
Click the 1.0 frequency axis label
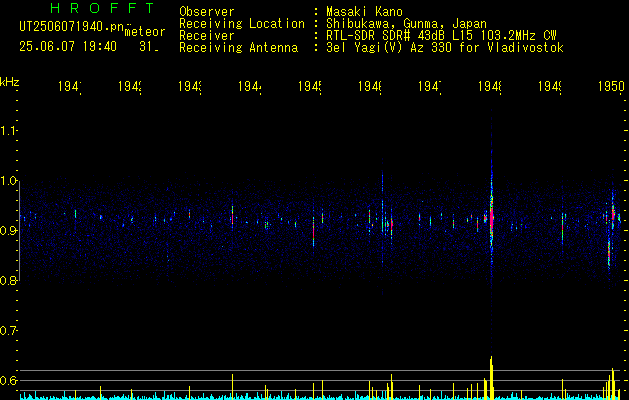pos(8,181)
